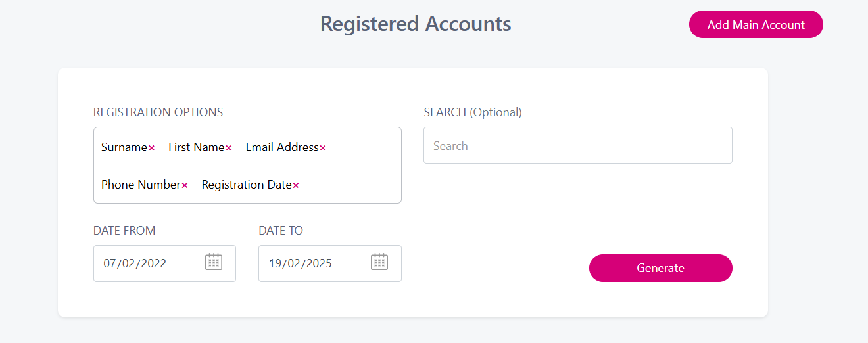Remove the First Name option tag
This screenshot has width=868, height=343.
[x=229, y=149]
